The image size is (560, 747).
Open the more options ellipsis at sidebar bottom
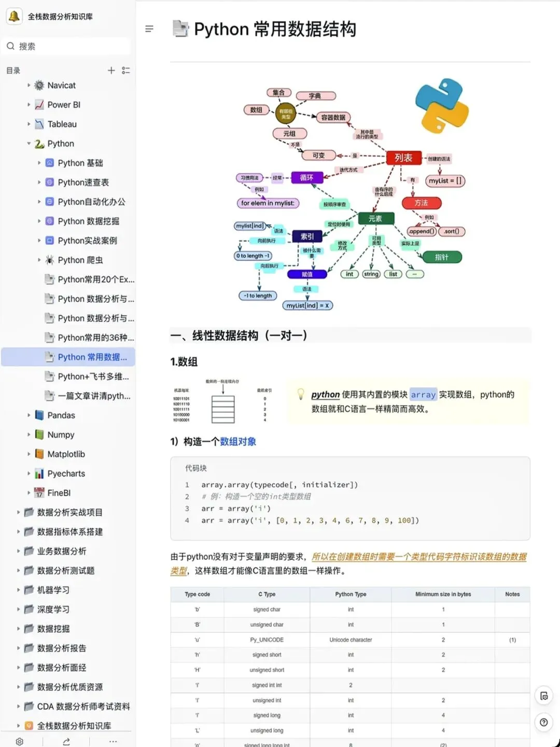click(113, 742)
